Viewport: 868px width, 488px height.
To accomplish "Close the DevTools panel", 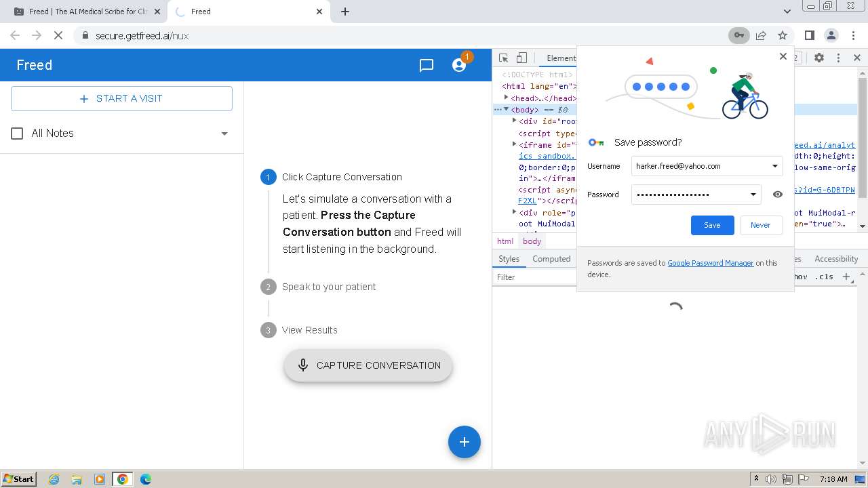I will pos(856,58).
